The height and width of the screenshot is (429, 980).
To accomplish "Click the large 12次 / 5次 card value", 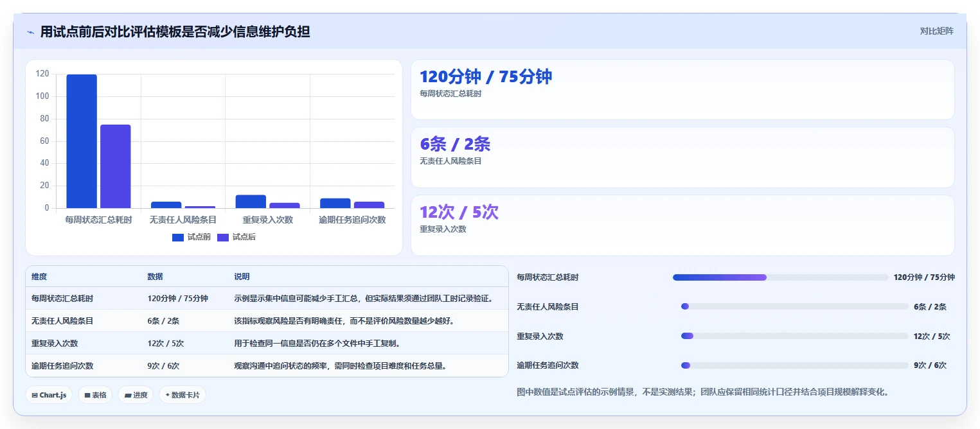I will pos(459,212).
